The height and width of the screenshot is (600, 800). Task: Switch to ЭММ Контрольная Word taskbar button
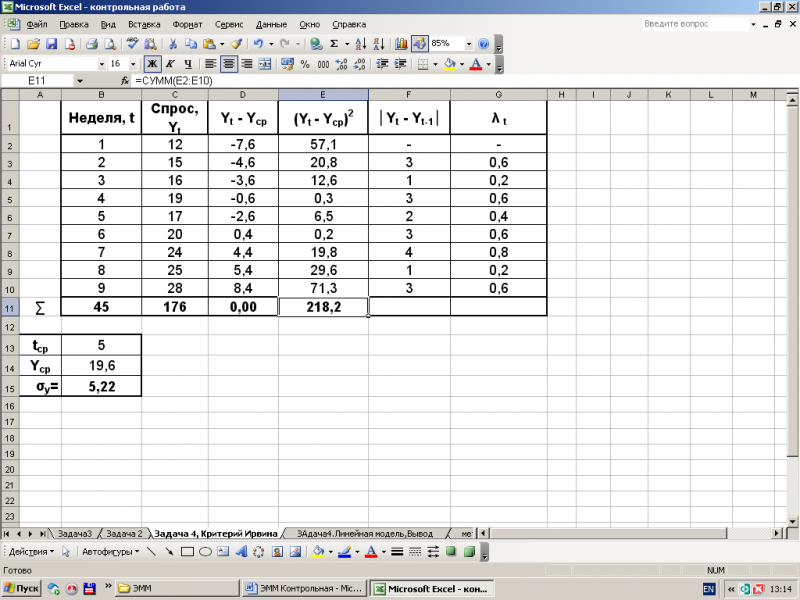pos(305,589)
